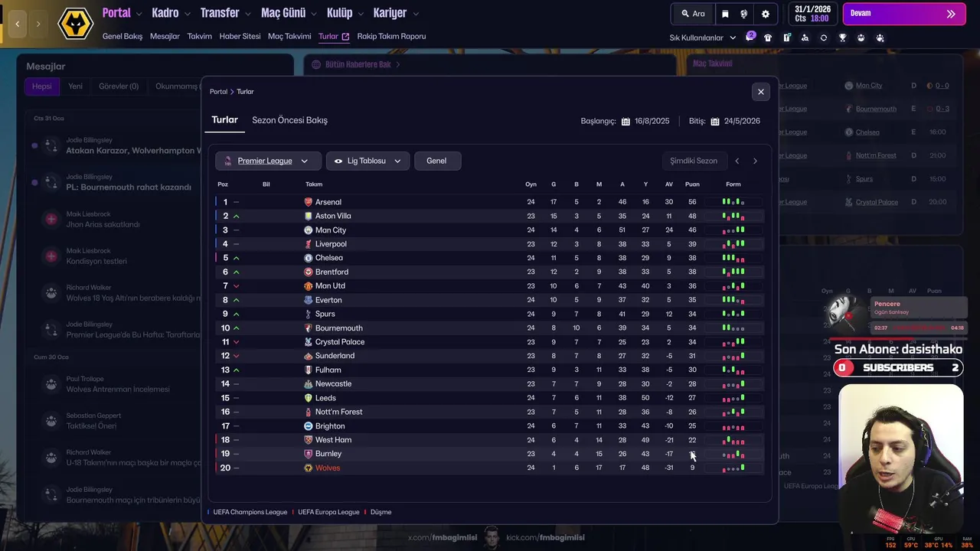Click the Genel filter button
Screen dimensions: 980x551
pyautogui.click(x=436, y=161)
